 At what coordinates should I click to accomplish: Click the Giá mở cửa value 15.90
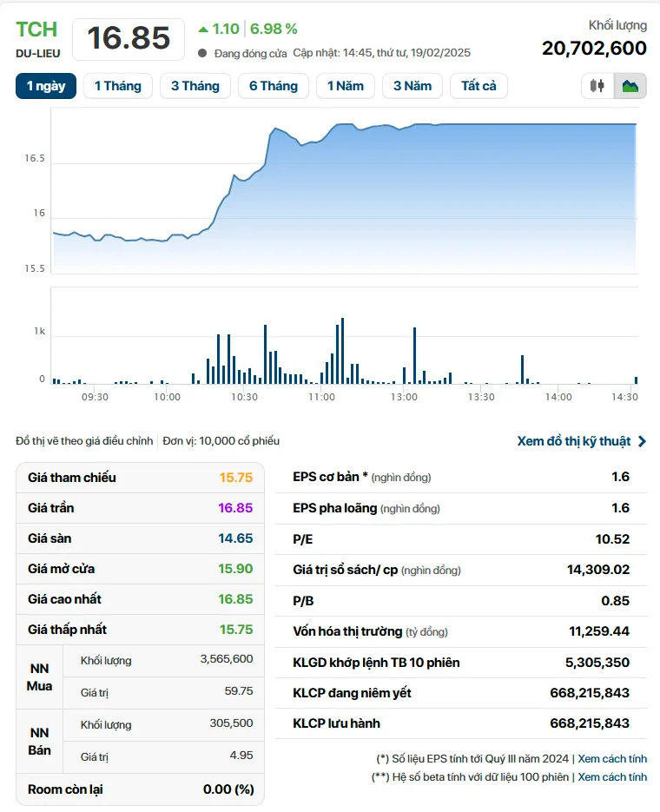[235, 569]
